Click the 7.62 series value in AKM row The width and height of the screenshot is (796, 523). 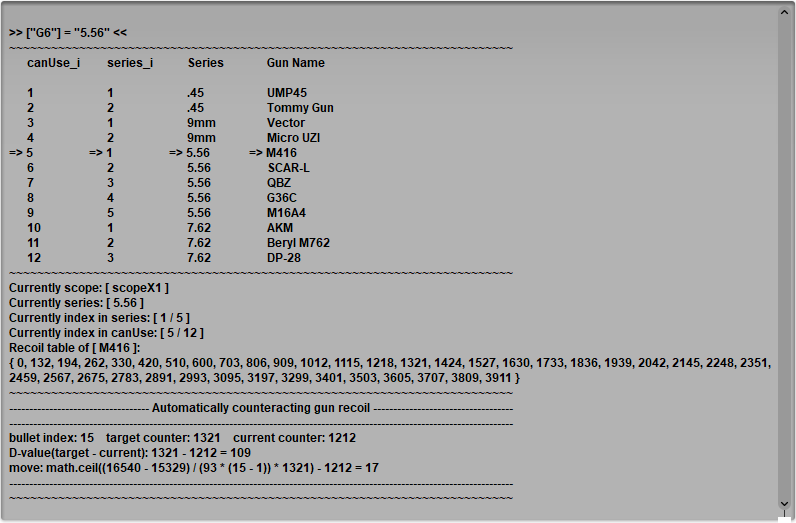(199, 228)
